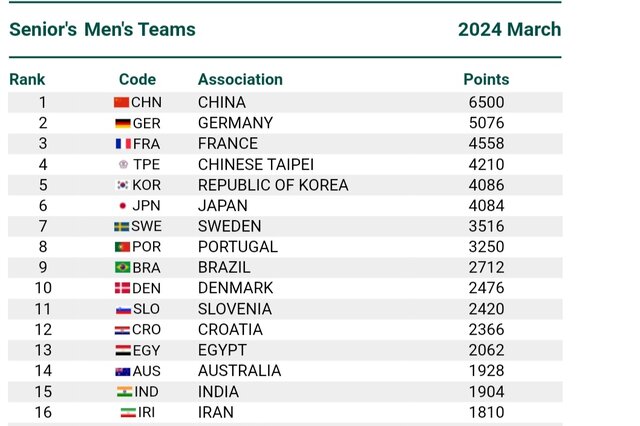Click the Rank column header
Screen dimensions: 640x426
pos(27,79)
